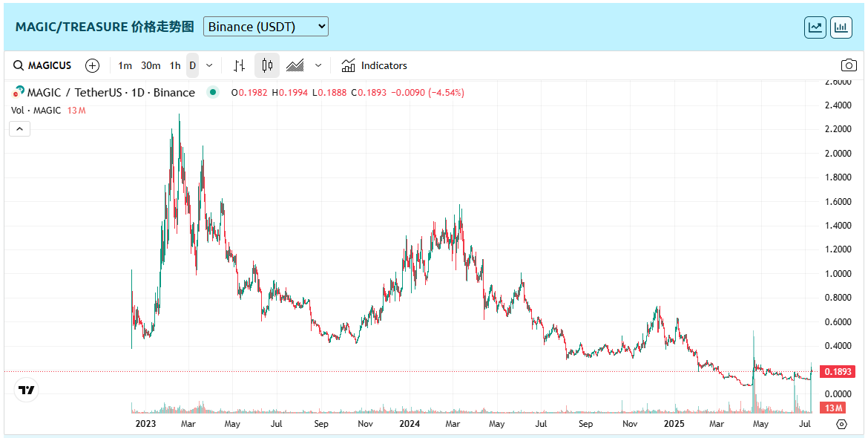
Task: Click the 0.6000 price axis label
Action: pyautogui.click(x=838, y=321)
